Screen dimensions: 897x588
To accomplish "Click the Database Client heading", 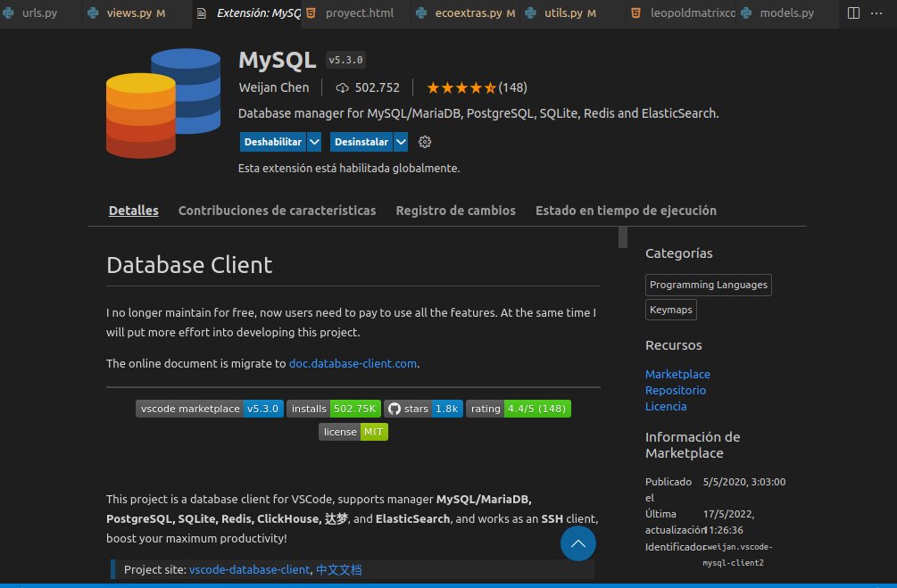I will pos(189,265).
